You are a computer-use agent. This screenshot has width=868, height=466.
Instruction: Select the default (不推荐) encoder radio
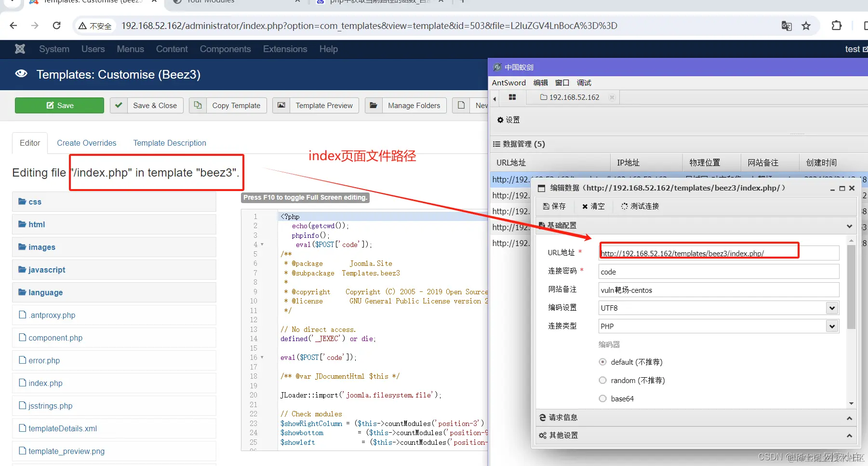(602, 362)
